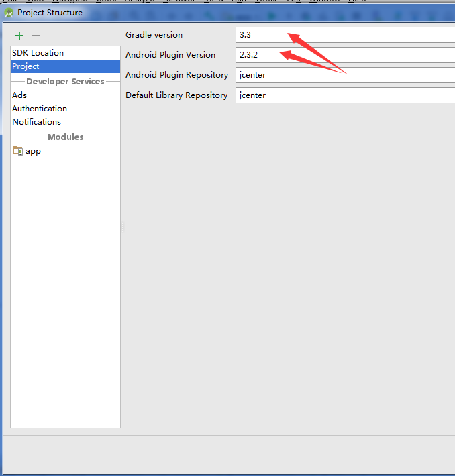This screenshot has width=455, height=476.
Task: Click the Gradle version label
Action: tap(154, 35)
